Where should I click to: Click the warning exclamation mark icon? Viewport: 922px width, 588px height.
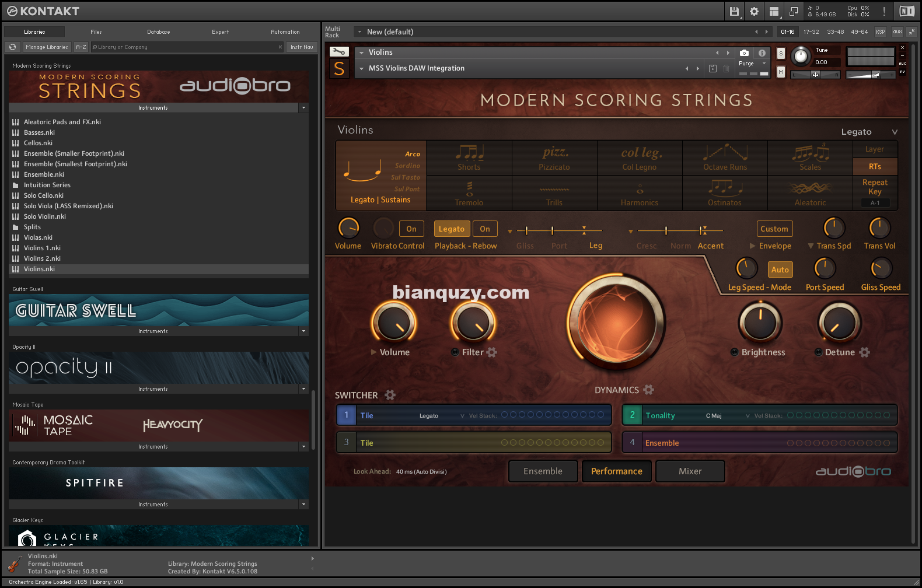[884, 11]
